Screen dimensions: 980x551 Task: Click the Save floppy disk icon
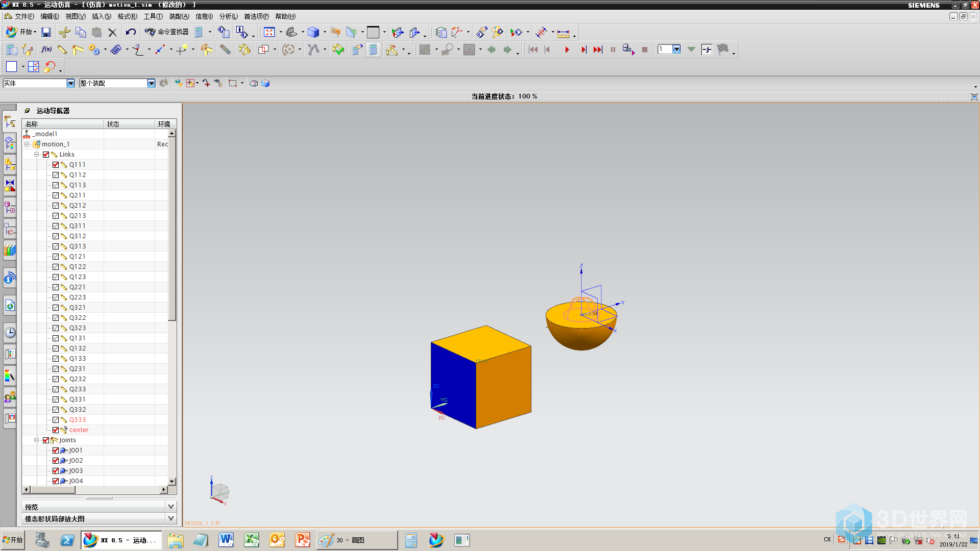coord(46,32)
